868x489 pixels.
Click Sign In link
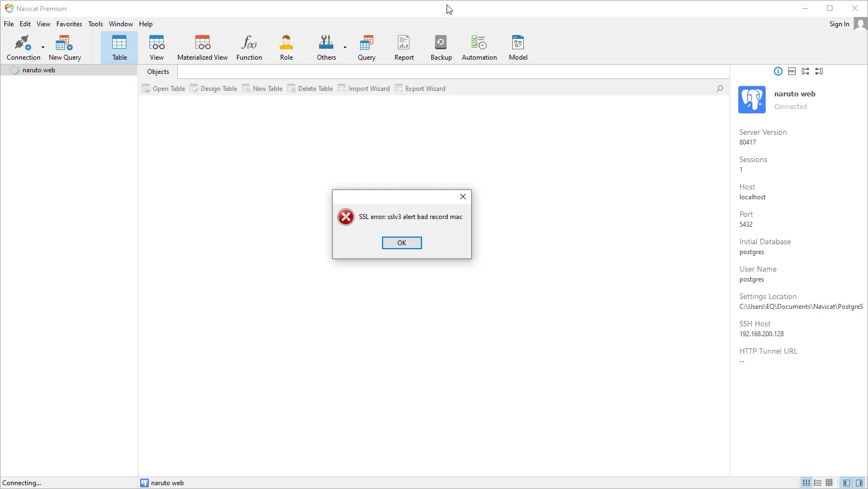point(839,24)
